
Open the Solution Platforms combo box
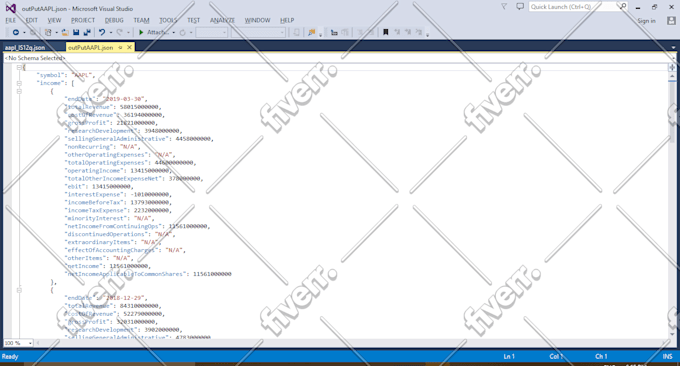point(258,33)
